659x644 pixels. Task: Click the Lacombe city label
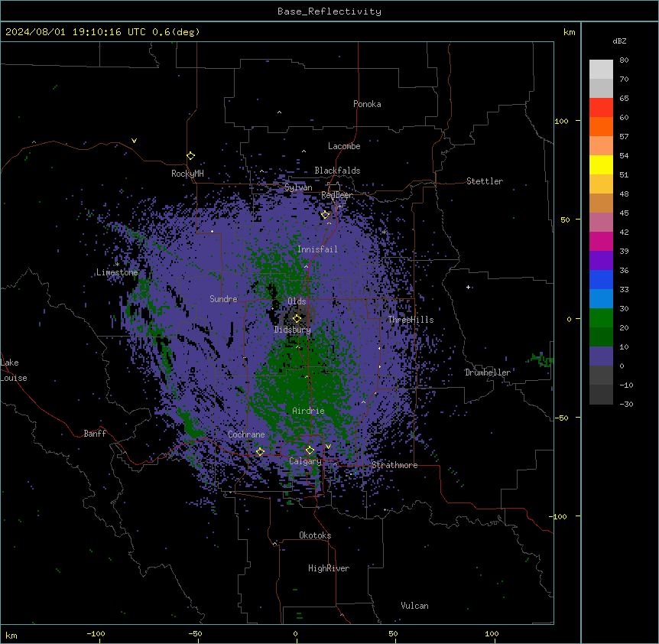pos(344,146)
